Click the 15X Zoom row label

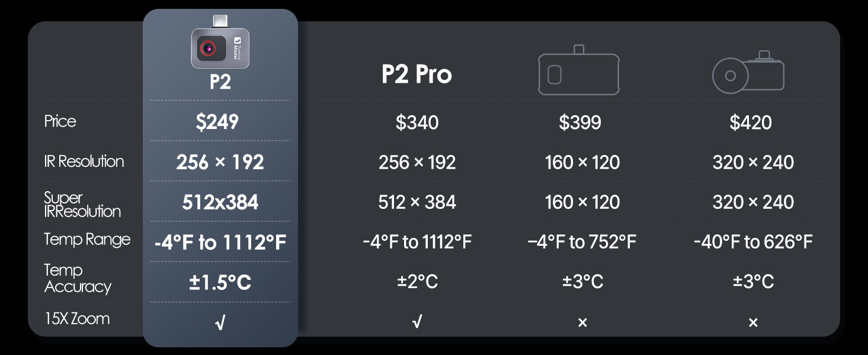tap(77, 318)
